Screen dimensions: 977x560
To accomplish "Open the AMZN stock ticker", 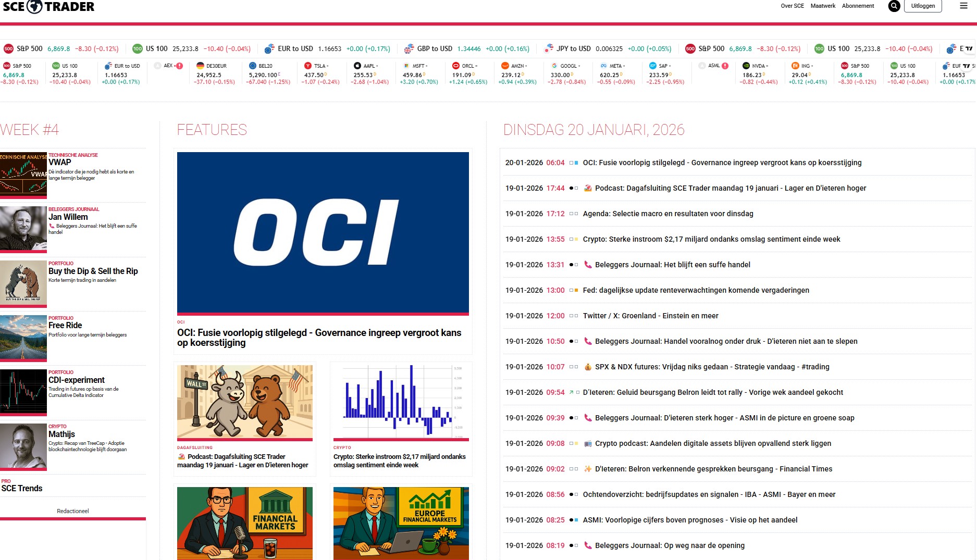I will pos(517,73).
